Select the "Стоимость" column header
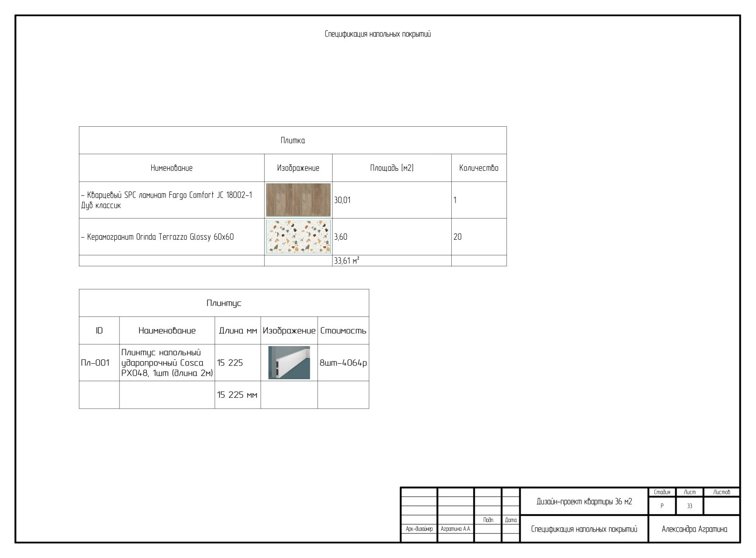The image size is (756, 558). pos(344,331)
